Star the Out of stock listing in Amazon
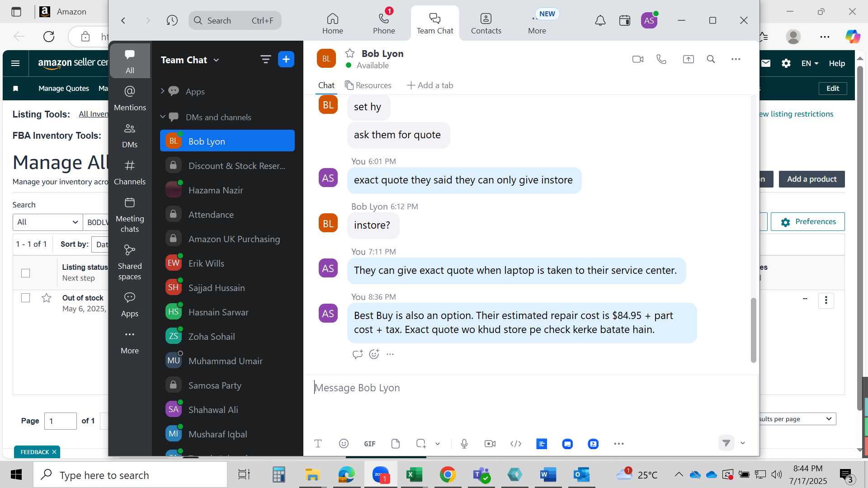Viewport: 868px width, 488px height. pos(46,298)
